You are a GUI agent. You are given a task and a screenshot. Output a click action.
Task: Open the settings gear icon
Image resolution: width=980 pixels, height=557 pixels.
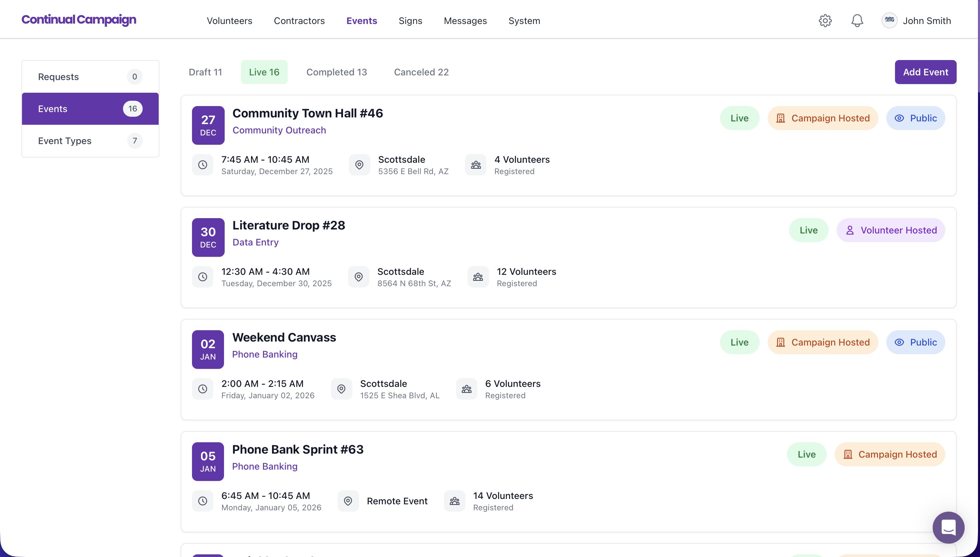pyautogui.click(x=825, y=21)
